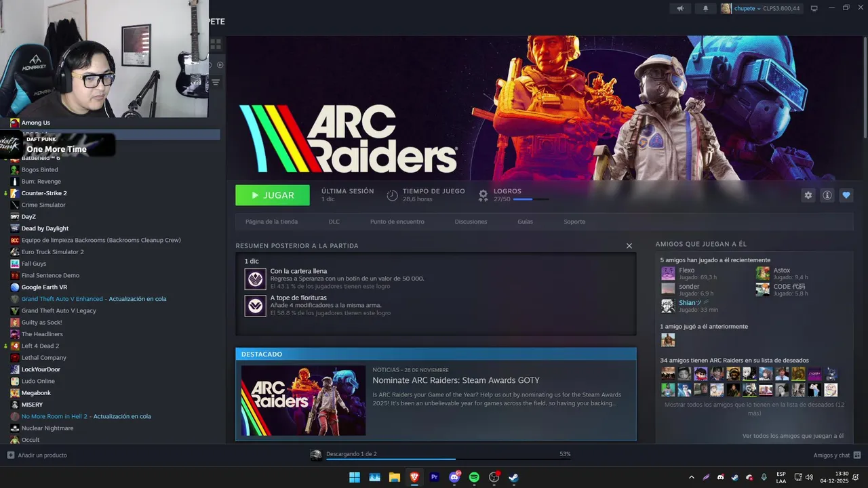Viewport: 868px width, 488px height.
Task: Open the Soporte tab
Action: click(x=574, y=222)
